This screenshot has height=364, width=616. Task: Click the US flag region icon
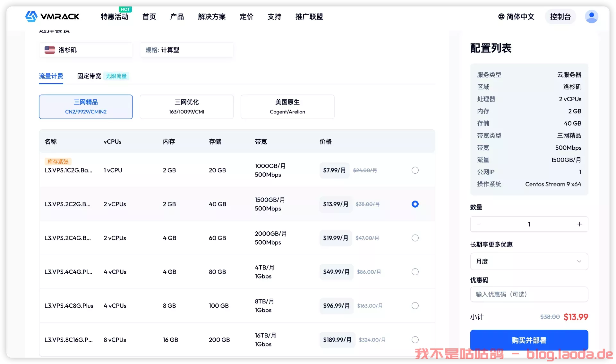point(50,50)
